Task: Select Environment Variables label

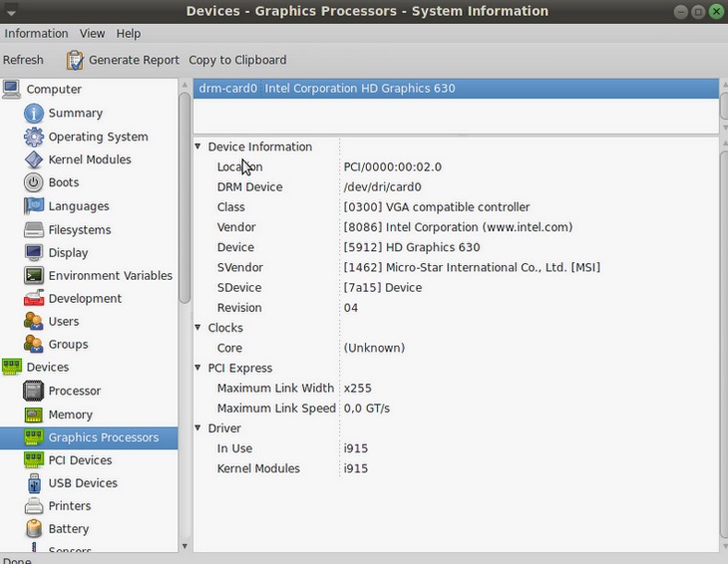Action: coord(111,275)
